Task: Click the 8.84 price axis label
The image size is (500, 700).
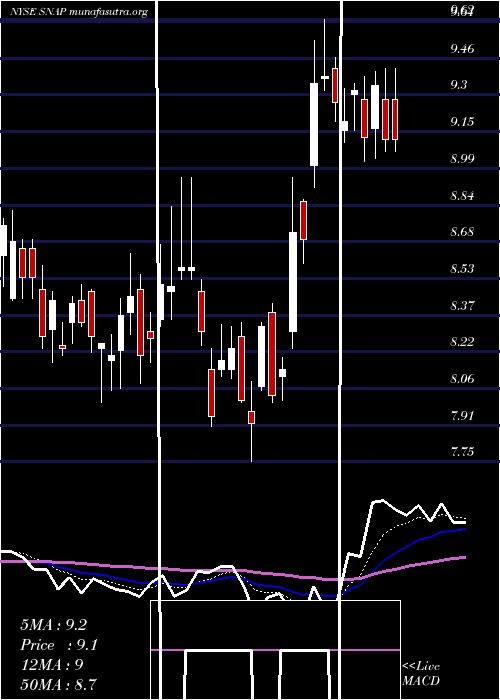Action: pyautogui.click(x=462, y=195)
